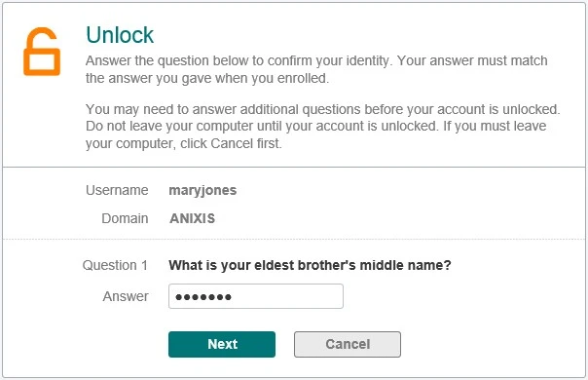588x380 pixels.
Task: Click the Username label
Action: pos(117,190)
